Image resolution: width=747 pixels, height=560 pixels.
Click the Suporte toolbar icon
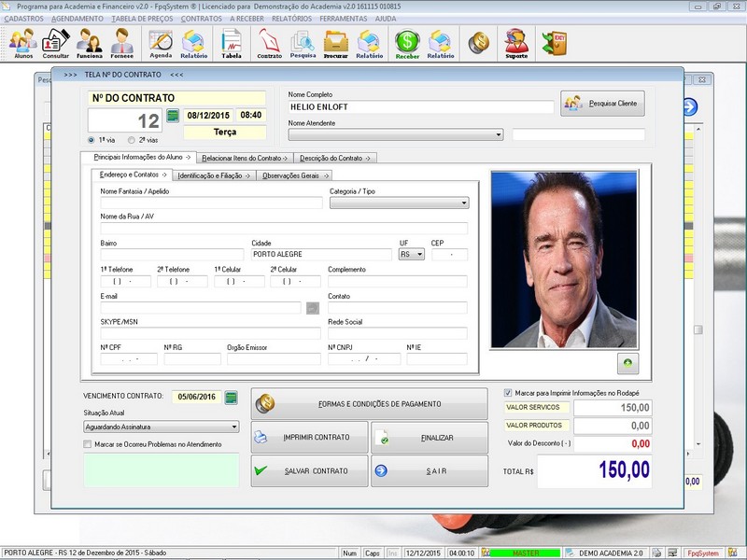click(515, 43)
